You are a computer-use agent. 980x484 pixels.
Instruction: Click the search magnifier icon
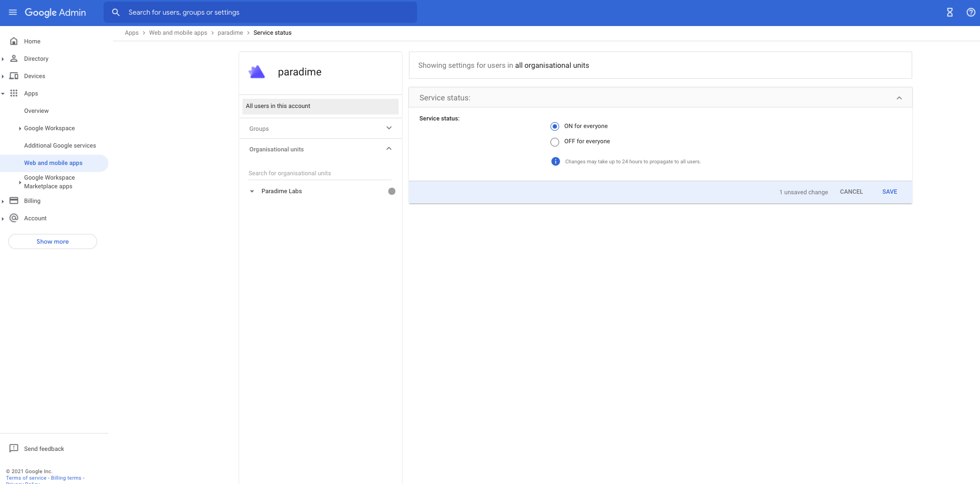coord(116,12)
